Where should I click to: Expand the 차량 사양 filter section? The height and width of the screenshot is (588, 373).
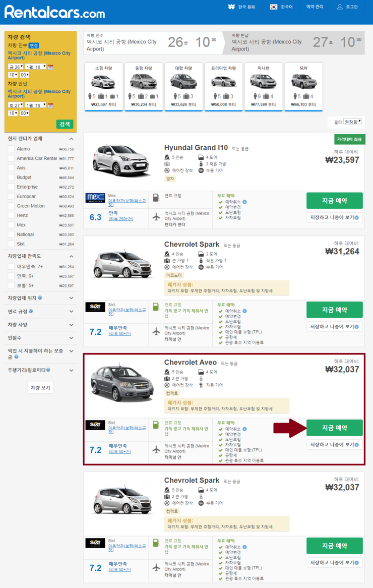click(71, 325)
